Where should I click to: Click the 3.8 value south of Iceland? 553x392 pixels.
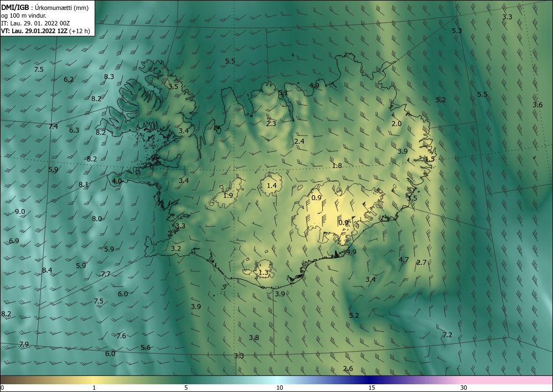[254, 338]
